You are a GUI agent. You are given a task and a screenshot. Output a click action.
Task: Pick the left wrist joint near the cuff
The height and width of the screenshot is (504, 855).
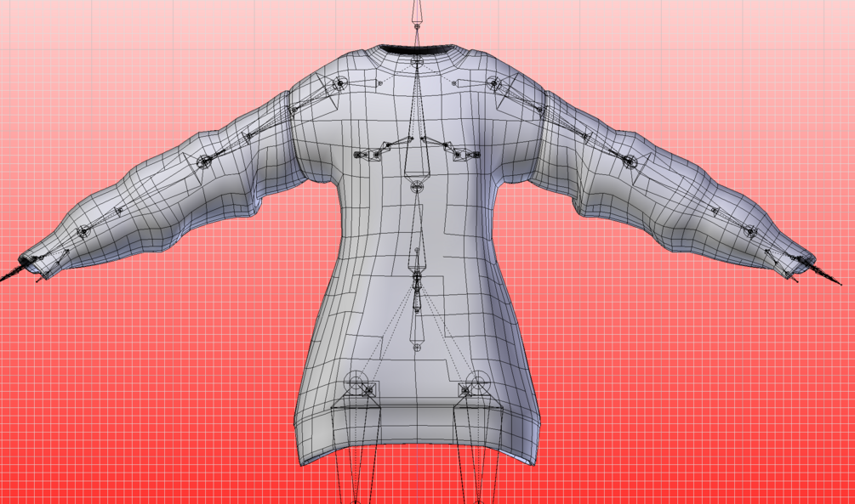(83, 232)
